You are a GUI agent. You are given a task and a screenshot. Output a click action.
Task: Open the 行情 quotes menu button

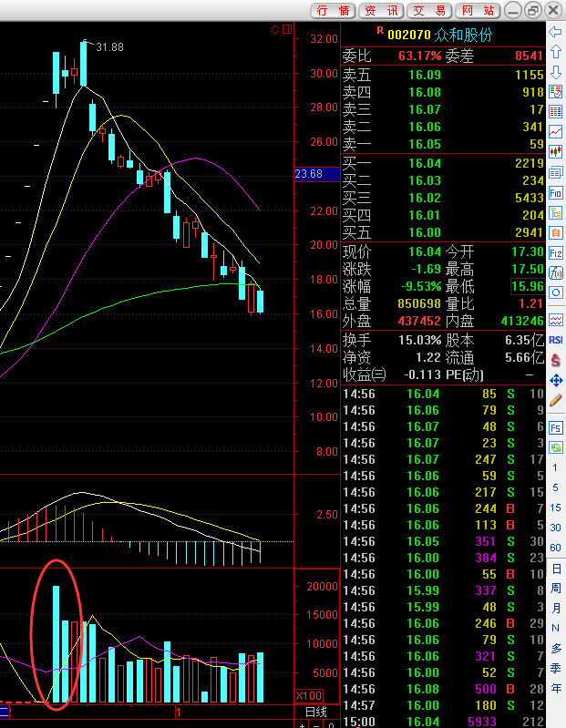pyautogui.click(x=333, y=10)
